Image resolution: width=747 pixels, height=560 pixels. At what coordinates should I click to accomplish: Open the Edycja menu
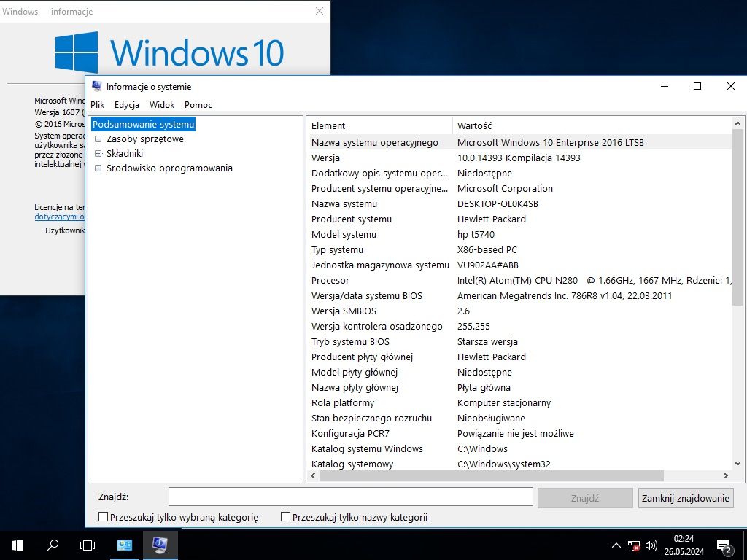pyautogui.click(x=127, y=105)
